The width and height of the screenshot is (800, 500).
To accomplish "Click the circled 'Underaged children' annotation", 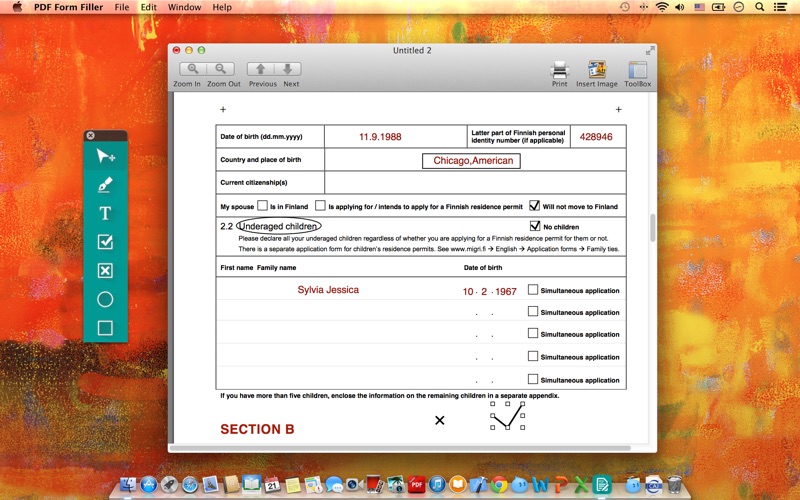I will pyautogui.click(x=279, y=226).
